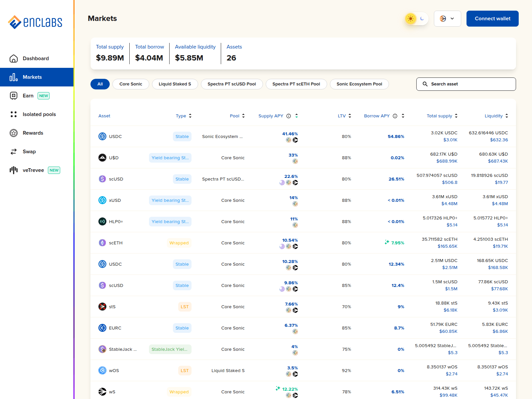Click the Enclabs logo
The image size is (532, 399).
pyautogui.click(x=35, y=22)
